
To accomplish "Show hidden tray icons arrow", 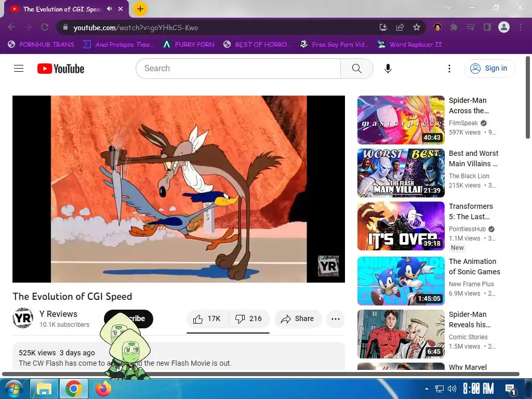I will pos(427,389).
